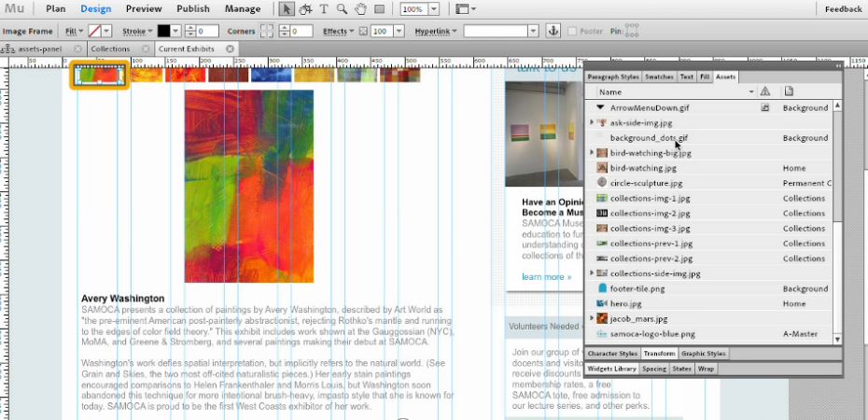Open the opacity value dropdown
The height and width of the screenshot is (420, 868).
coord(399,32)
